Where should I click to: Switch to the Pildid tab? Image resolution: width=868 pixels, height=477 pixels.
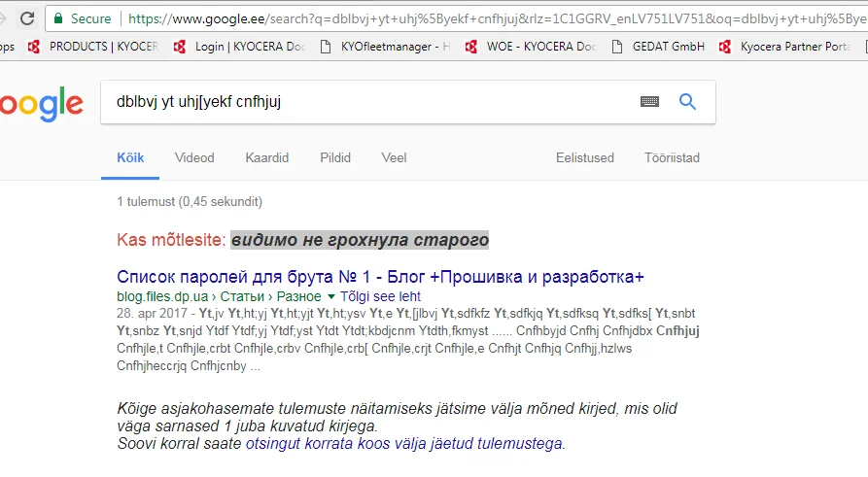[x=335, y=157]
